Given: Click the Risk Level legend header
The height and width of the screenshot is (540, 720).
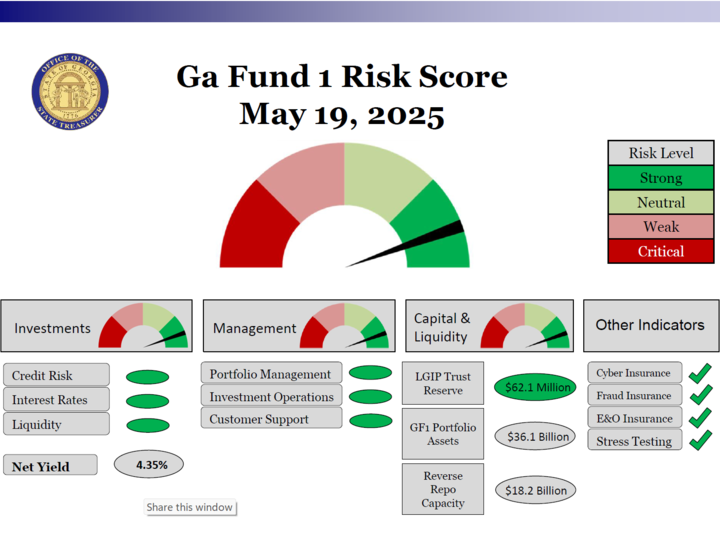Looking at the screenshot, I should (x=661, y=153).
